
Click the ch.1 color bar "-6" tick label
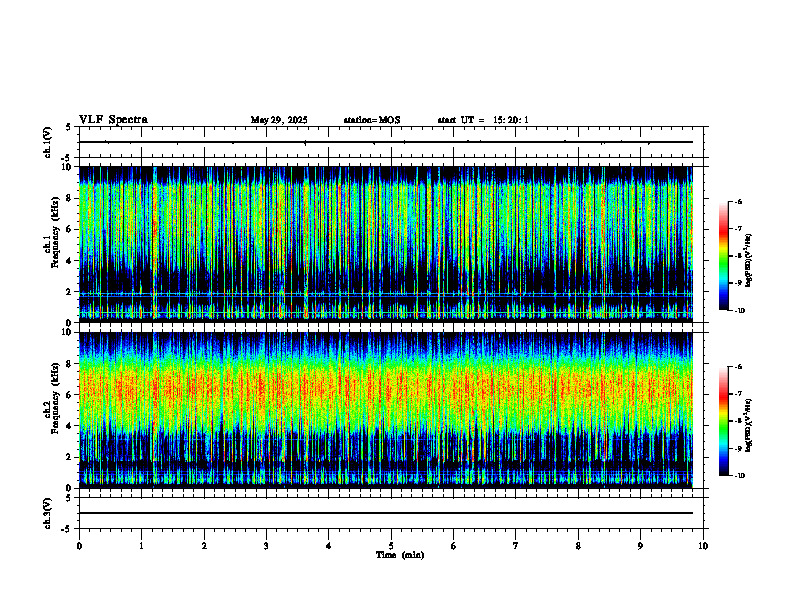click(739, 201)
